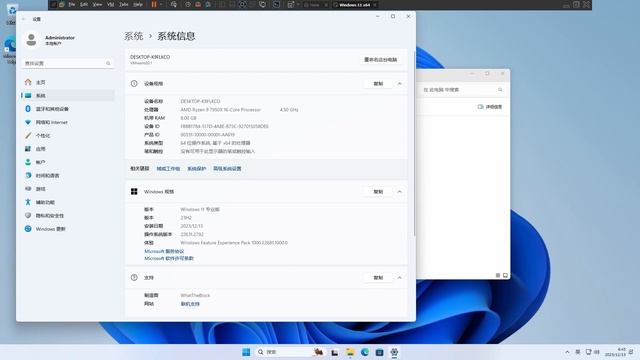Click the Settings back arrow

(24, 19)
